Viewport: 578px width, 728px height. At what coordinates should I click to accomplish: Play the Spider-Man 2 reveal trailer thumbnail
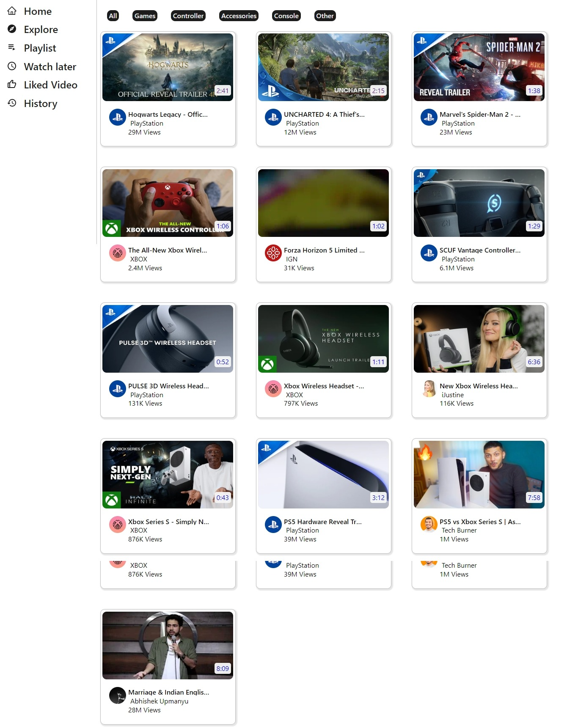(479, 67)
